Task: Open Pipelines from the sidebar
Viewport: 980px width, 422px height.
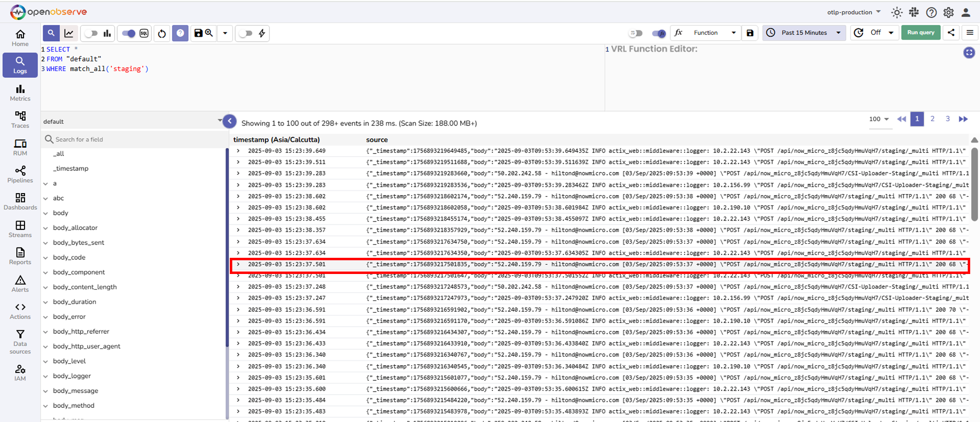Action: coord(20,174)
